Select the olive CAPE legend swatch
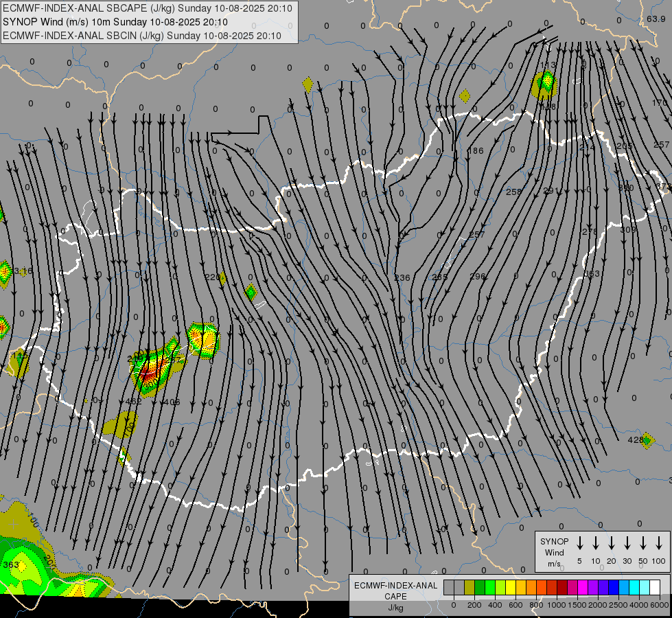The image size is (672, 618). click(470, 588)
